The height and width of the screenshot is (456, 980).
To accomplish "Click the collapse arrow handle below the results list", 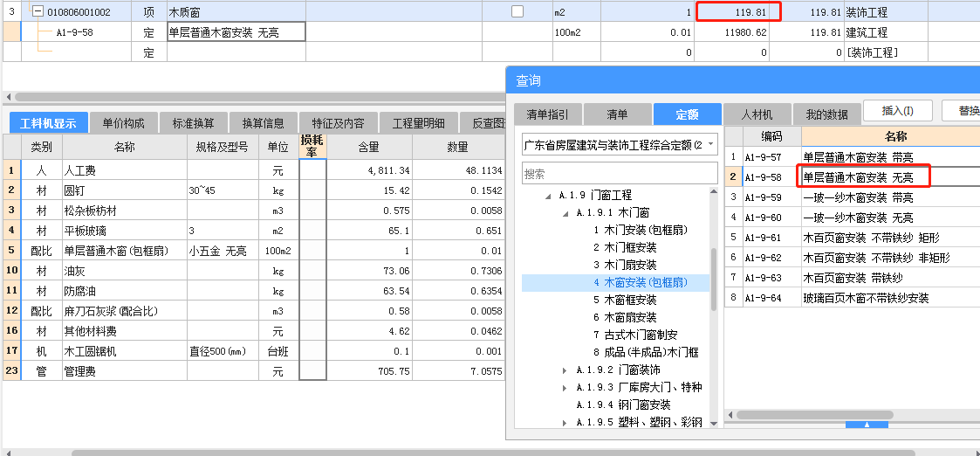I will coord(867,425).
